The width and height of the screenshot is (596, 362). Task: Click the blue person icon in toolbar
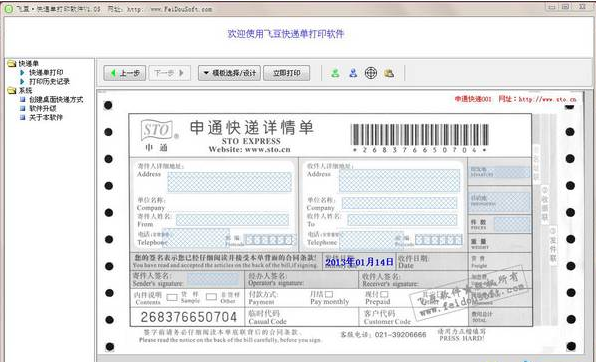coord(353,73)
